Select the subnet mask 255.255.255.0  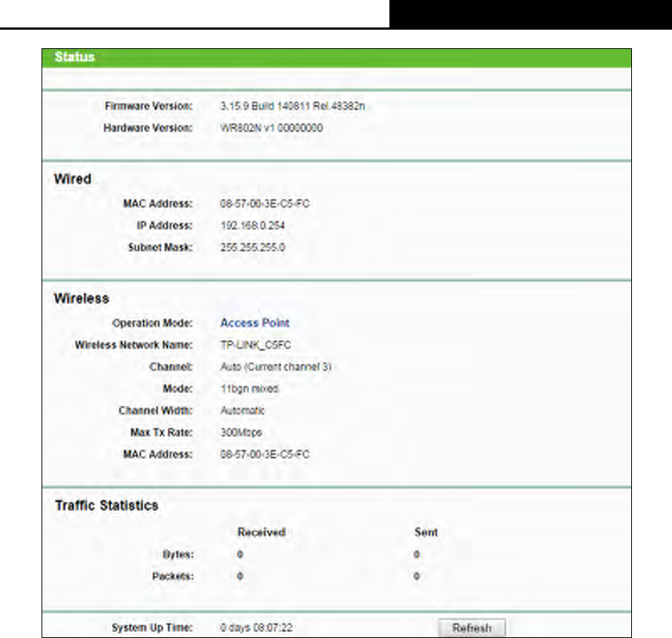point(252,247)
